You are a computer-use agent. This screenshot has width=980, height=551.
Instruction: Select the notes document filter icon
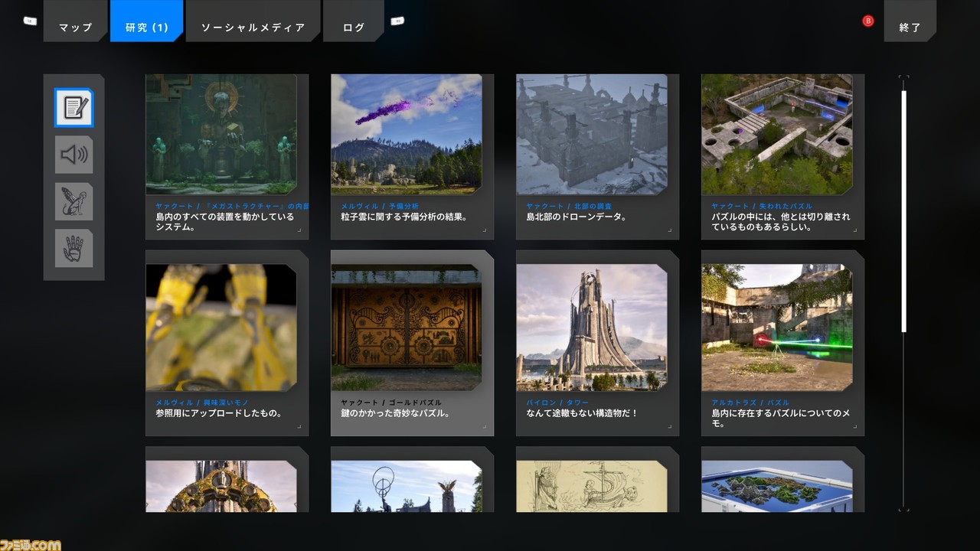coord(74,108)
